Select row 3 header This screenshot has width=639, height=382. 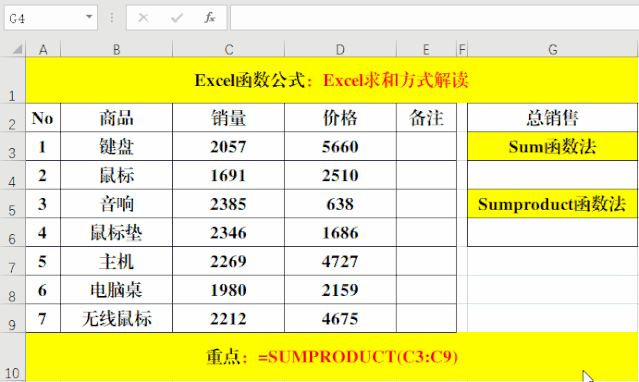click(12, 146)
